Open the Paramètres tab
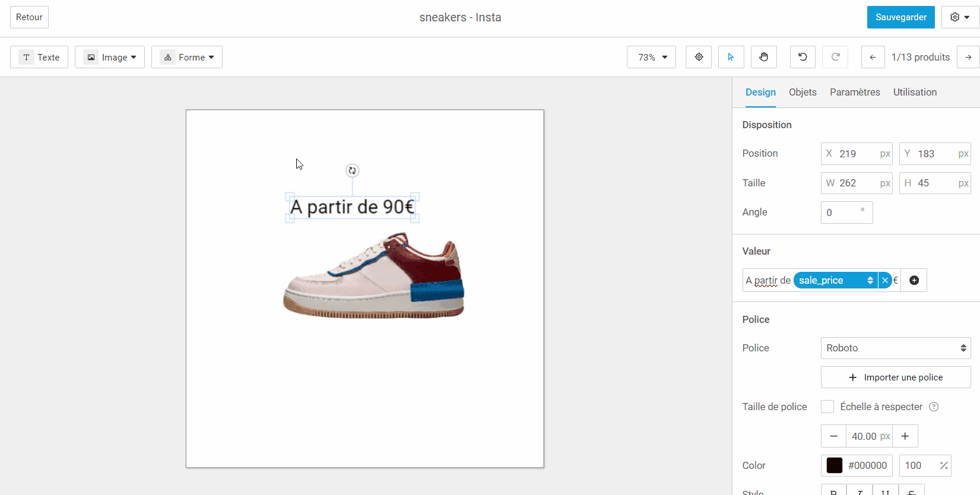Screen dimensions: 980x495 855,92
